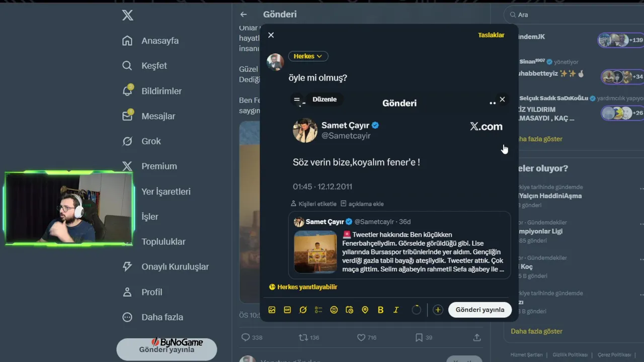Click your profile avatar in compose dialog
Screen dimensions: 644x362
coord(275,62)
